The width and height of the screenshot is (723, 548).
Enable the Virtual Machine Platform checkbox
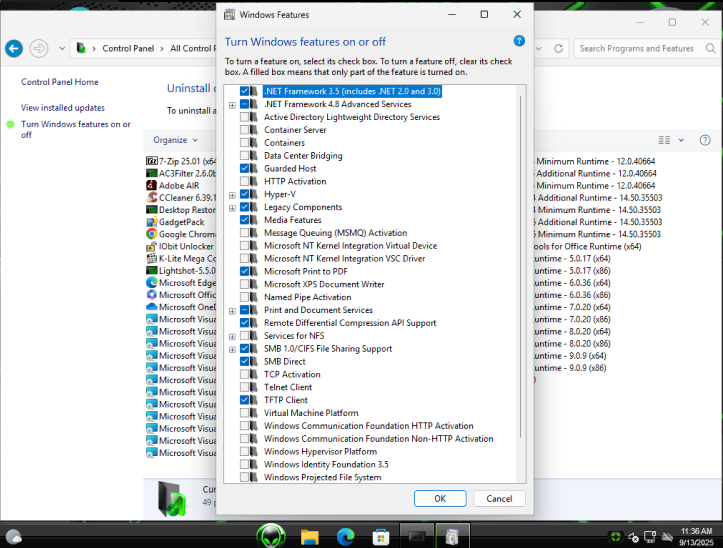(244, 413)
